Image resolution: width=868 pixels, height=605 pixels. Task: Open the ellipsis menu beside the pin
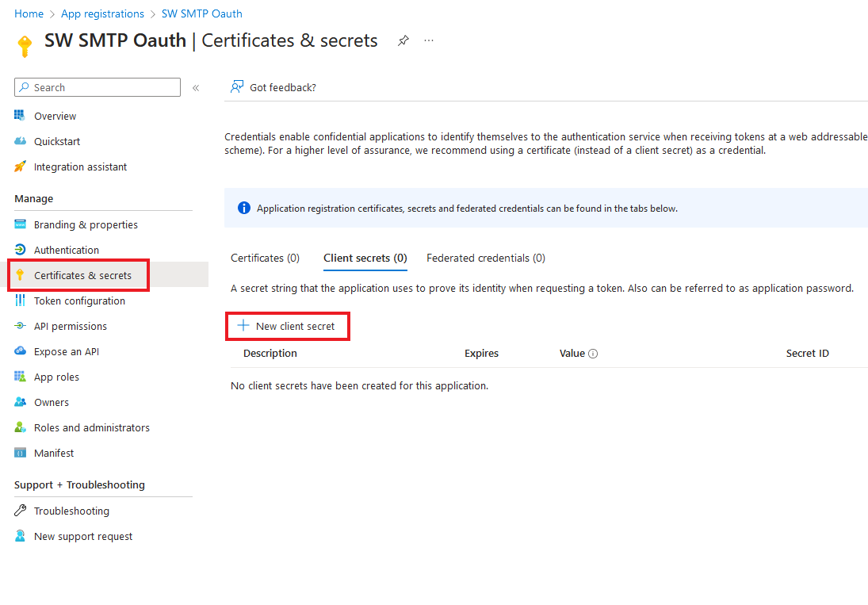429,40
